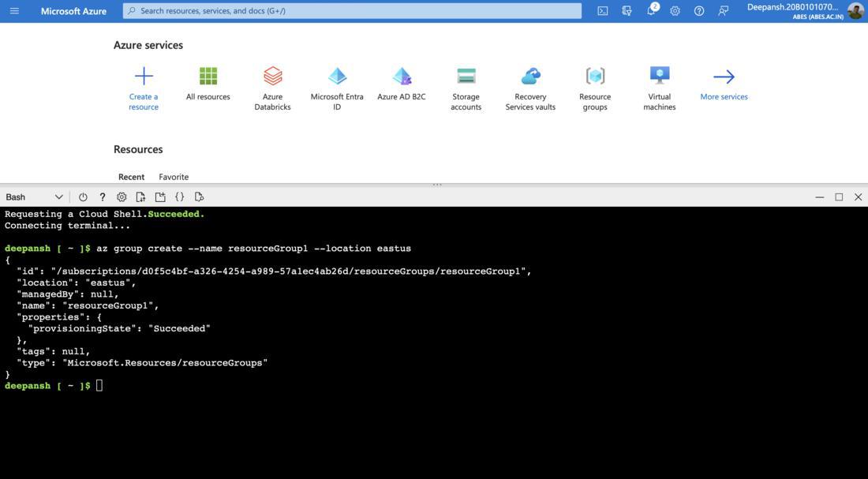This screenshot has height=479, width=868.
Task: Click the "location": "eastus" output line
Action: [77, 283]
